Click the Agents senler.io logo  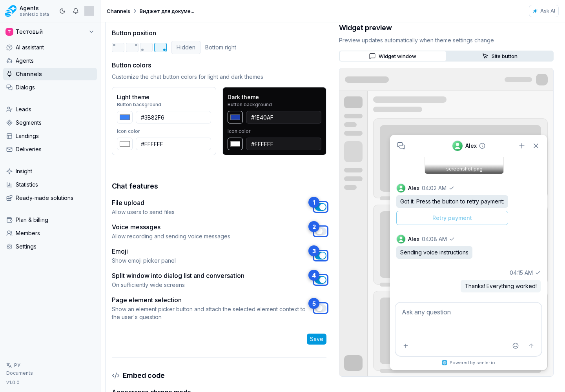(27, 11)
